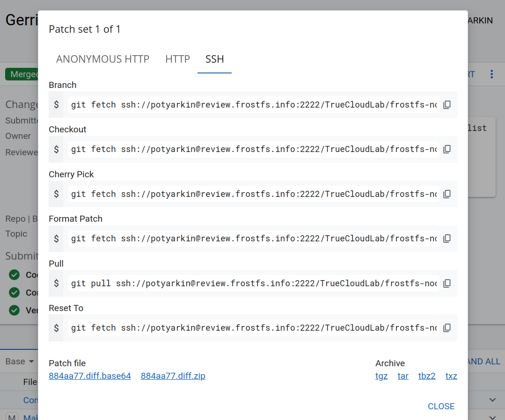This screenshot has height=420, width=505.
Task: Open the Base patchset dropdown
Action: 20,362
